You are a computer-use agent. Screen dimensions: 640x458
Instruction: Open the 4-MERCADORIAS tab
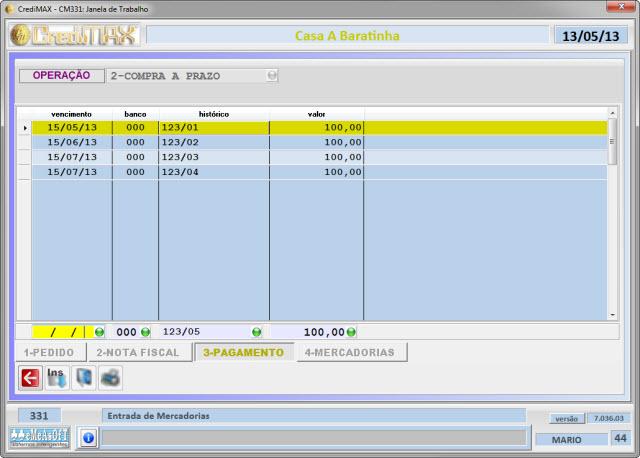point(350,352)
